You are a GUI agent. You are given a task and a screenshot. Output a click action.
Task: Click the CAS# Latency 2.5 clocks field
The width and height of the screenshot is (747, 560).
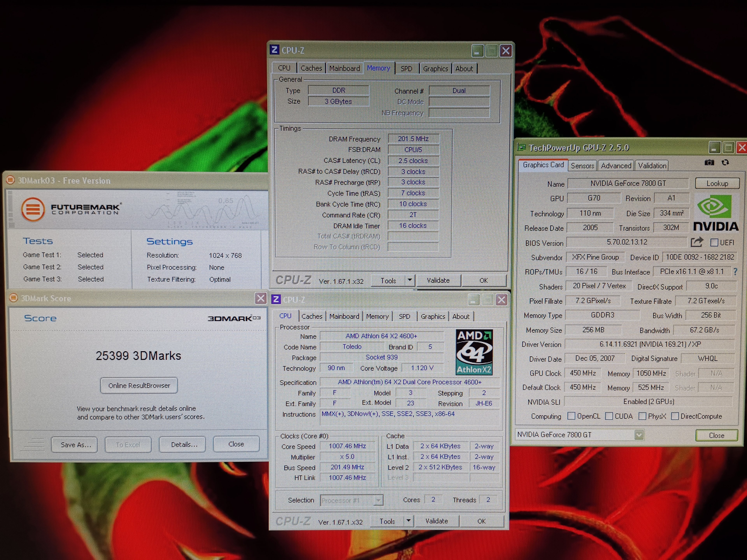pos(413,161)
